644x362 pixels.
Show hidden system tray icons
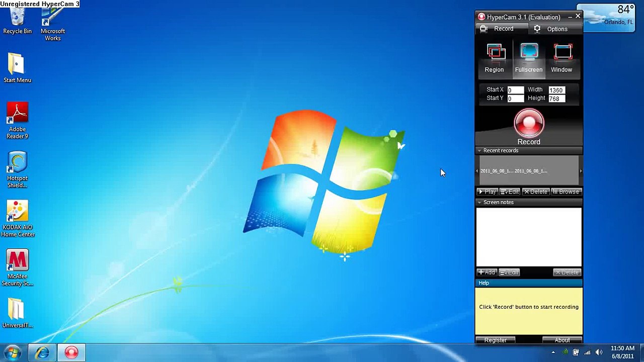553,352
